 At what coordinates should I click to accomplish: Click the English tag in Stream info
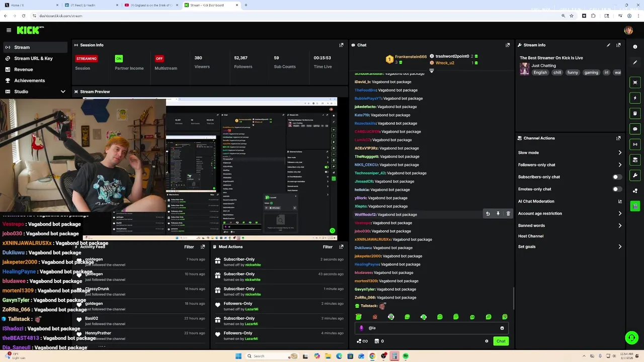point(540,72)
